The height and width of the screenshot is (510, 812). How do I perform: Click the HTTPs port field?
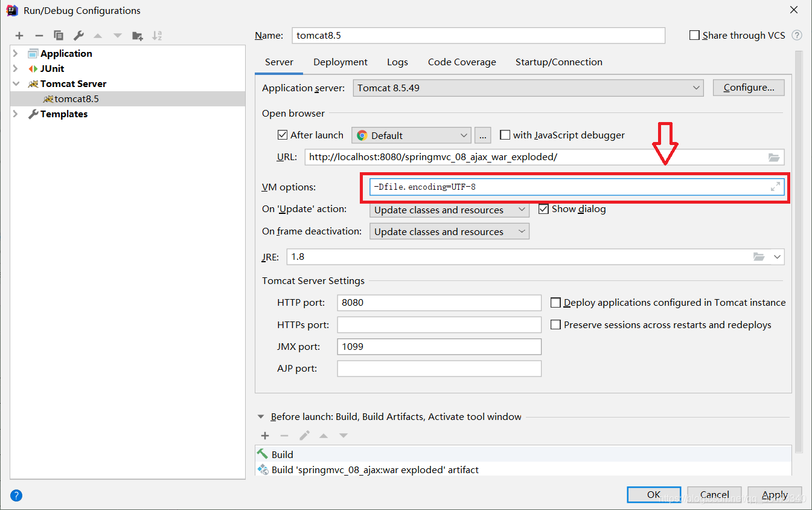click(x=440, y=325)
